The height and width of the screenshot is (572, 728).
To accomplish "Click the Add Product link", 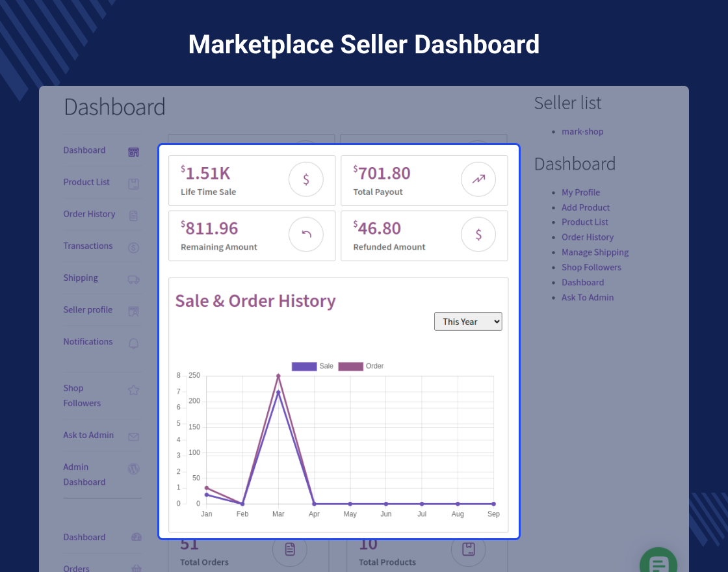I will pyautogui.click(x=586, y=207).
